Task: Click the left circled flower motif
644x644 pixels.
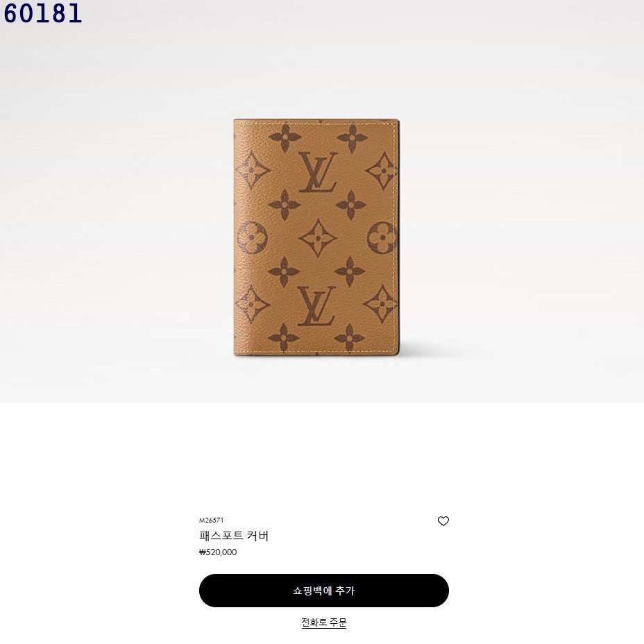Action: (251, 237)
